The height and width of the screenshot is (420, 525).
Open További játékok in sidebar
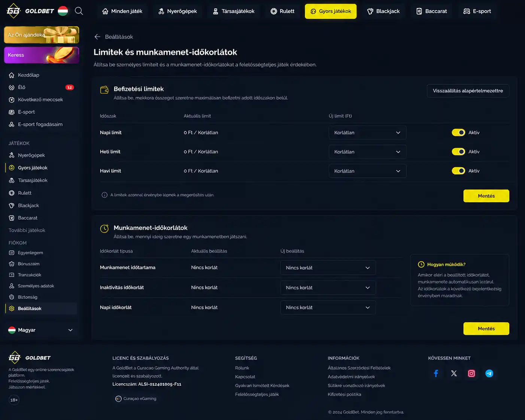pyautogui.click(x=27, y=230)
